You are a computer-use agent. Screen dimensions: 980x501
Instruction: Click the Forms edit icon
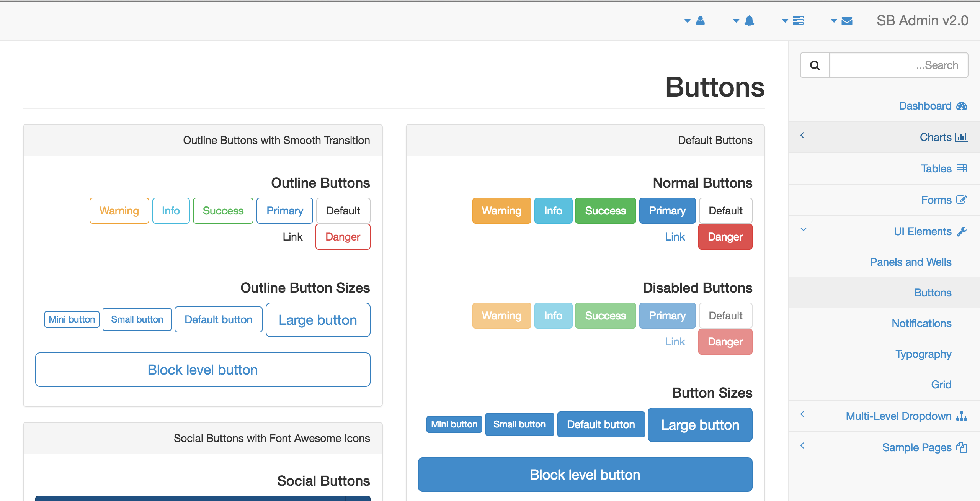pos(961,200)
